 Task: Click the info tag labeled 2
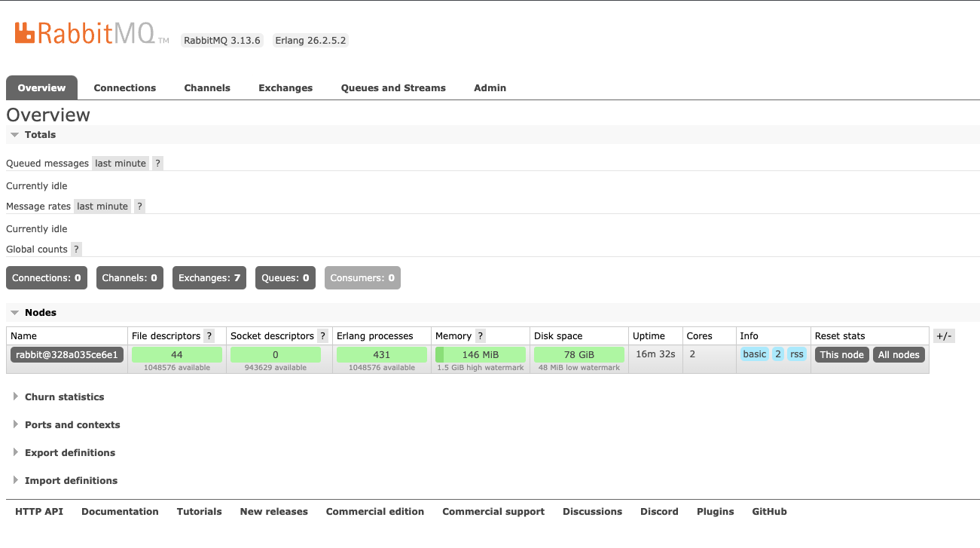(778, 354)
